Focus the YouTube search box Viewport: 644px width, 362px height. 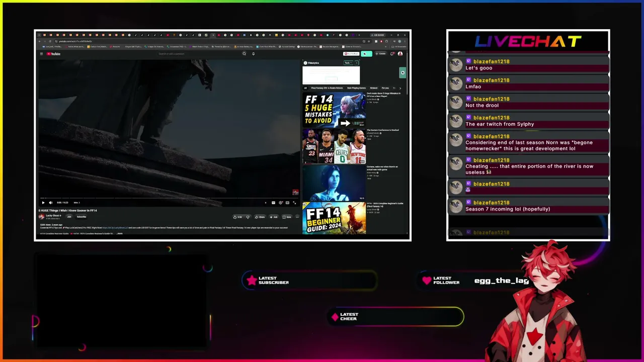coord(199,54)
